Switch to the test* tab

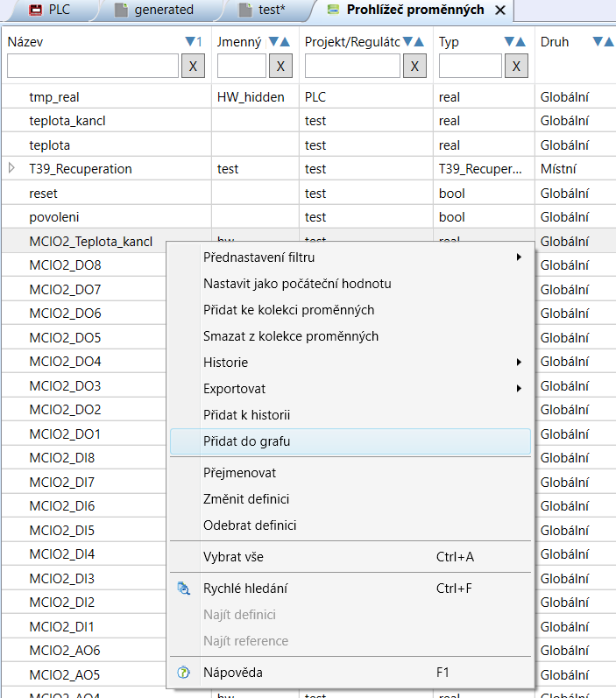[262, 10]
